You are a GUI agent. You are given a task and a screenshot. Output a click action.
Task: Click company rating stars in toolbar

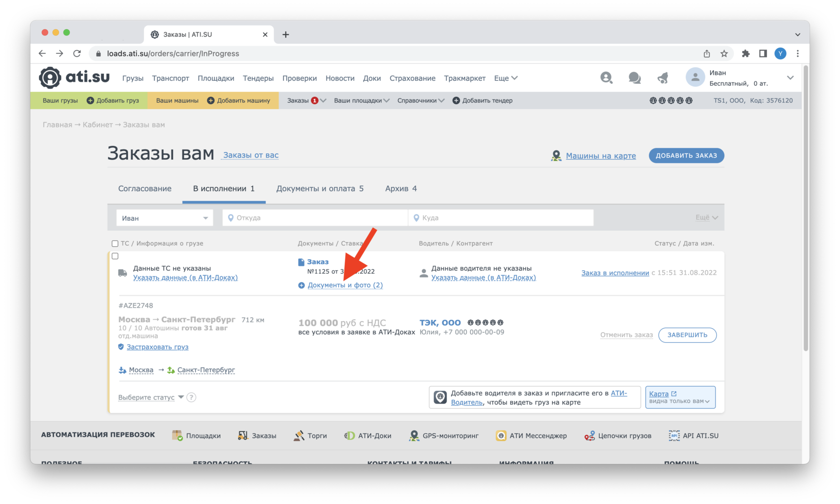(671, 100)
